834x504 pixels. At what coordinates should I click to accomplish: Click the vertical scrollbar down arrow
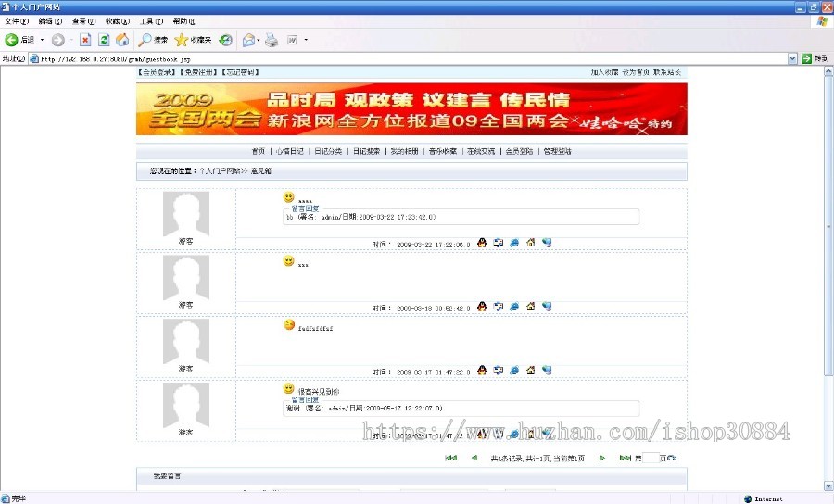click(828, 485)
